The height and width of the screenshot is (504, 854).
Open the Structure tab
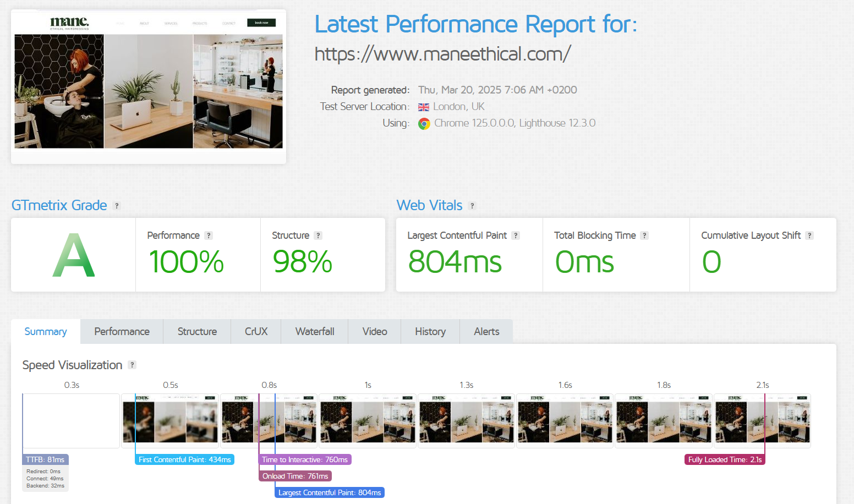tap(197, 332)
